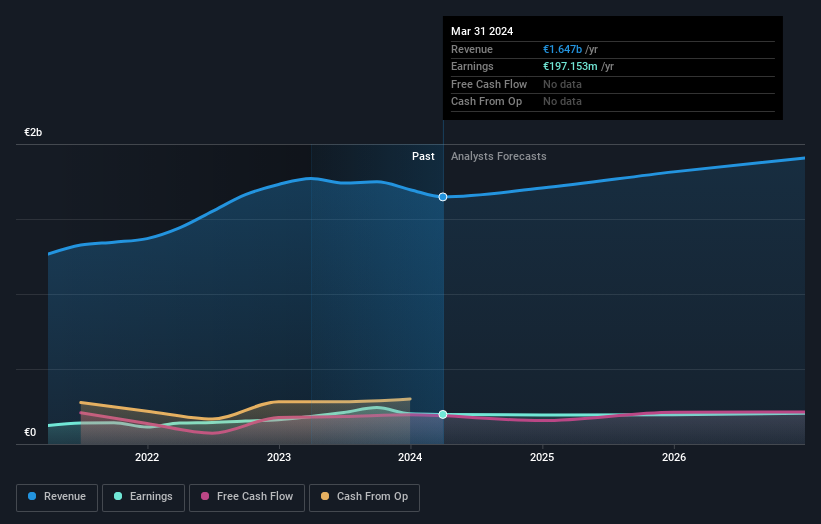821x524 pixels.
Task: Click the blue Revenue legend dot
Action: point(32,496)
